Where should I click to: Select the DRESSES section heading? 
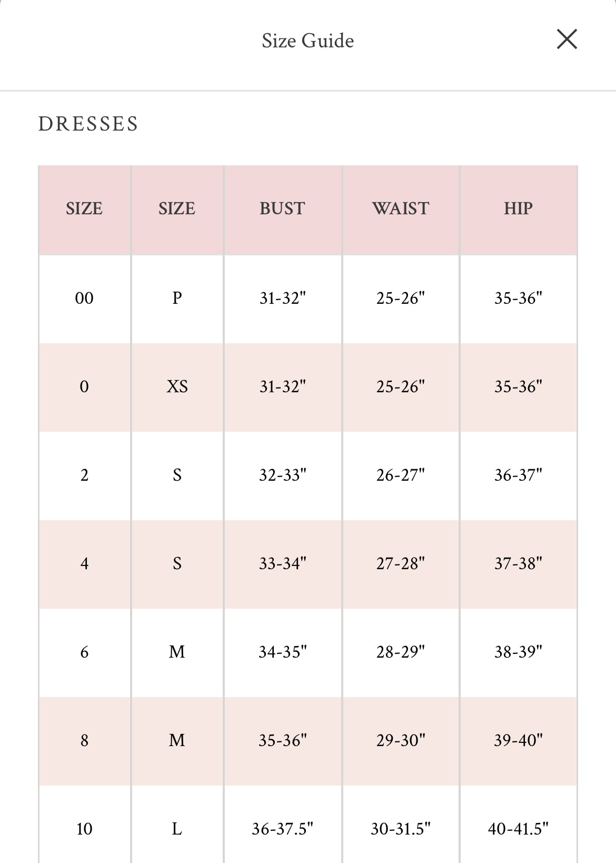pyautogui.click(x=88, y=124)
